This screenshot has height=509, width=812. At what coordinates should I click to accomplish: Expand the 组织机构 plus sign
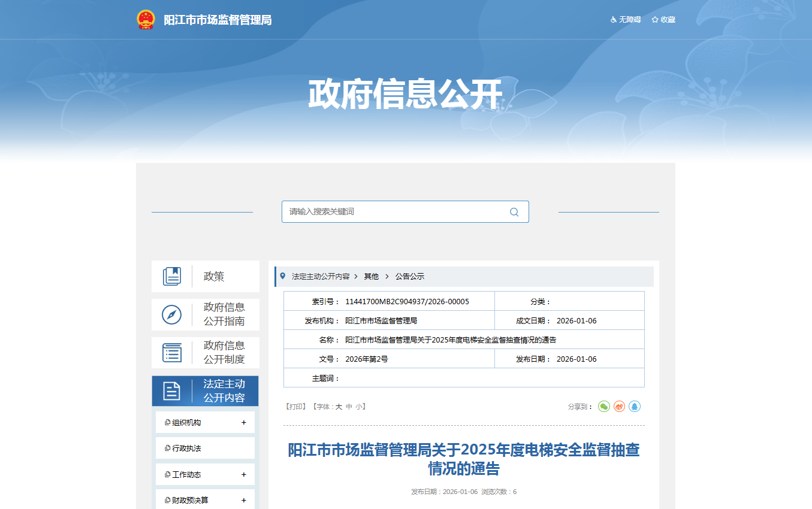pos(244,423)
